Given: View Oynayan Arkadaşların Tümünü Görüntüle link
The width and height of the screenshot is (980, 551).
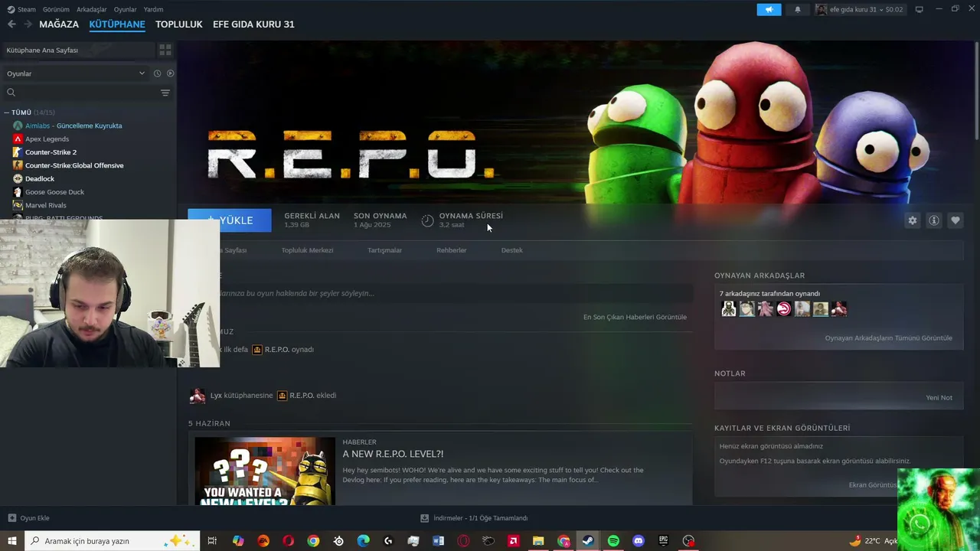Looking at the screenshot, I should click(x=888, y=337).
